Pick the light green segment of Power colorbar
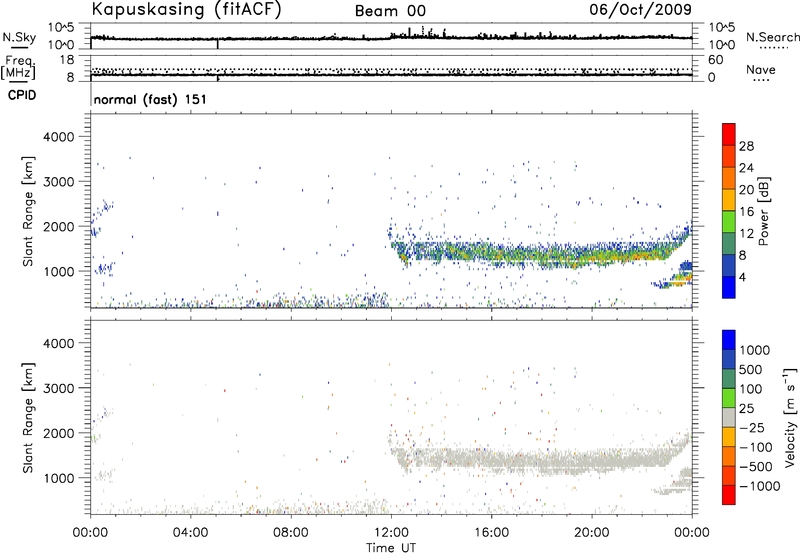This screenshot has height=554, width=800. click(729, 222)
